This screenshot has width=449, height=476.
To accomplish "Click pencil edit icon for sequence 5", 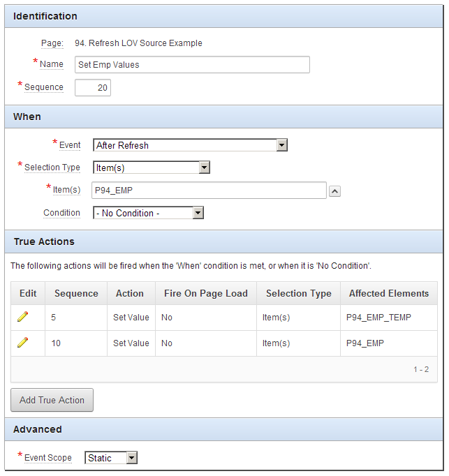I will (22, 317).
